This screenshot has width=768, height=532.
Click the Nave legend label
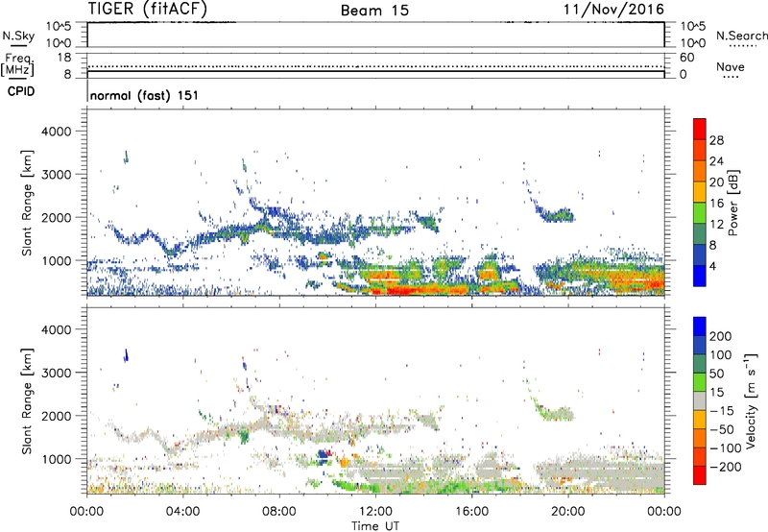731,66
